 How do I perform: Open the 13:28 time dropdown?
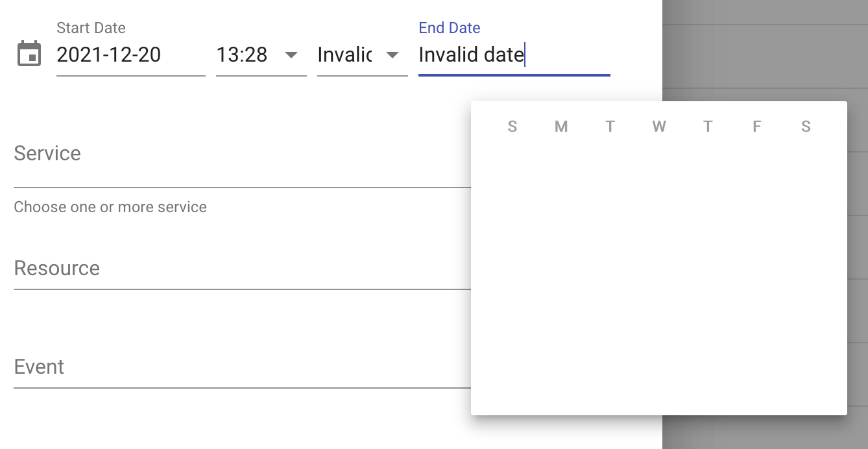tap(253, 55)
